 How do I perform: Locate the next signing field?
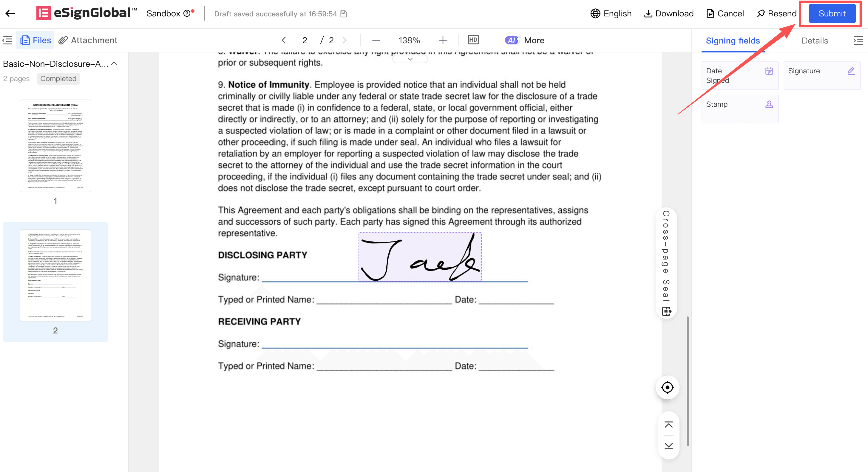tap(667, 387)
